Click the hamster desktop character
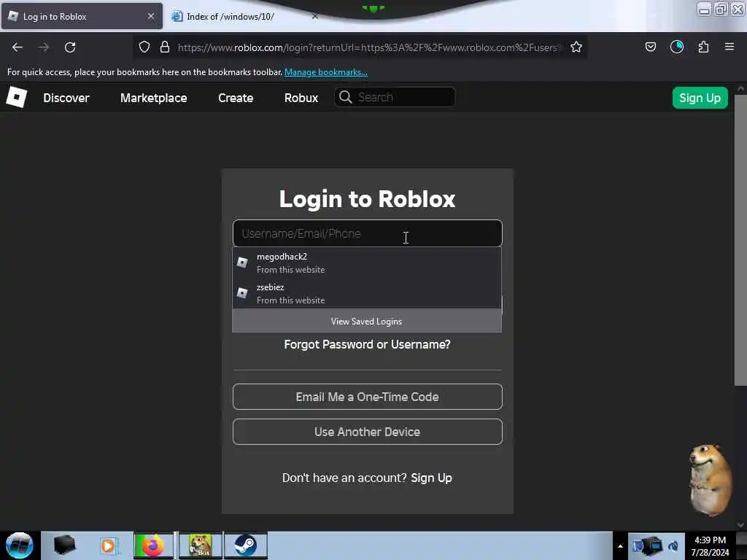Image resolution: width=747 pixels, height=560 pixels. pos(711,481)
